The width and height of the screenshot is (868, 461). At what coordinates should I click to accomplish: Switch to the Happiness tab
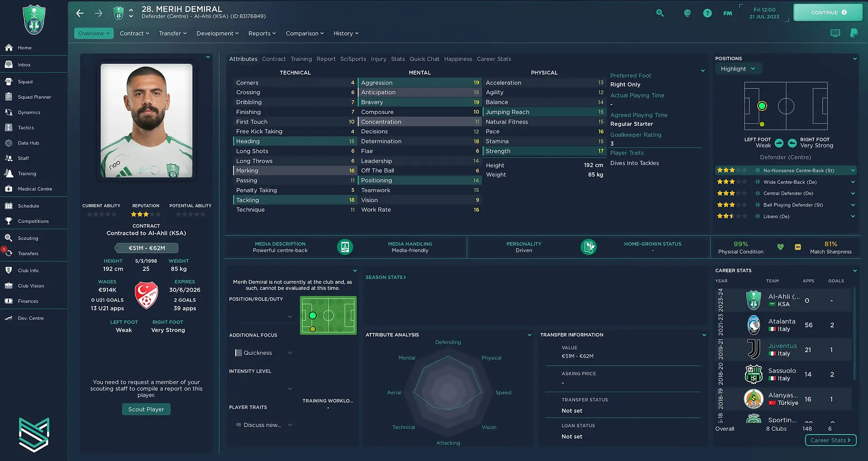458,59
